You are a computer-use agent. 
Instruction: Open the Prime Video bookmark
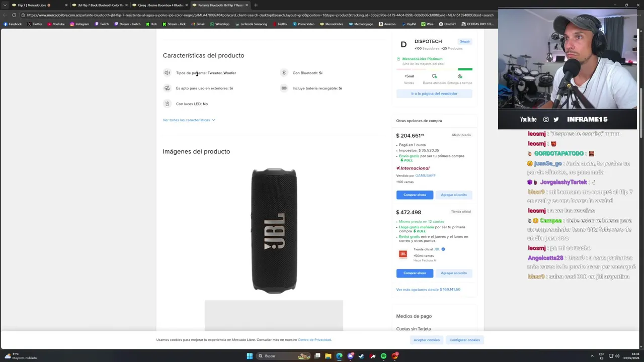coord(303,24)
